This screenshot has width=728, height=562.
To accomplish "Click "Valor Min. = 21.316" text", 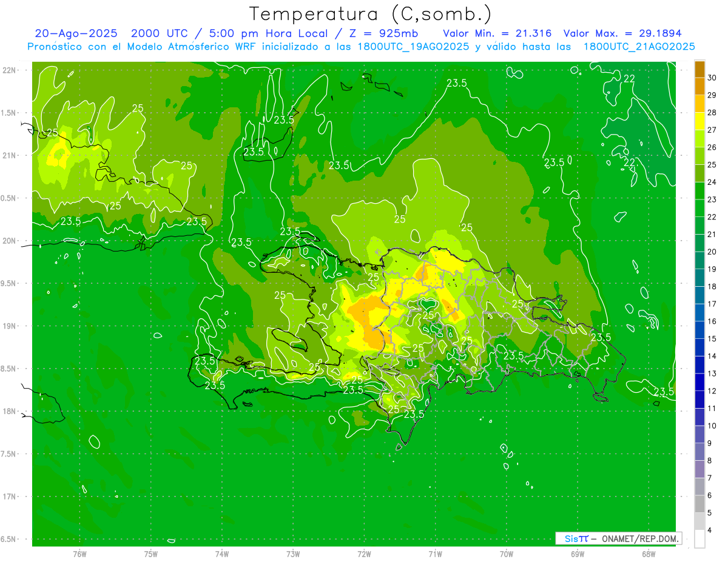I will coord(497,33).
